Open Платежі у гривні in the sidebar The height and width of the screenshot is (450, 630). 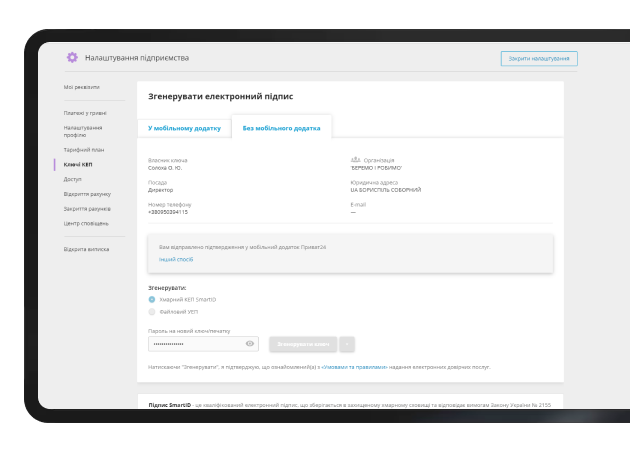pyautogui.click(x=85, y=113)
